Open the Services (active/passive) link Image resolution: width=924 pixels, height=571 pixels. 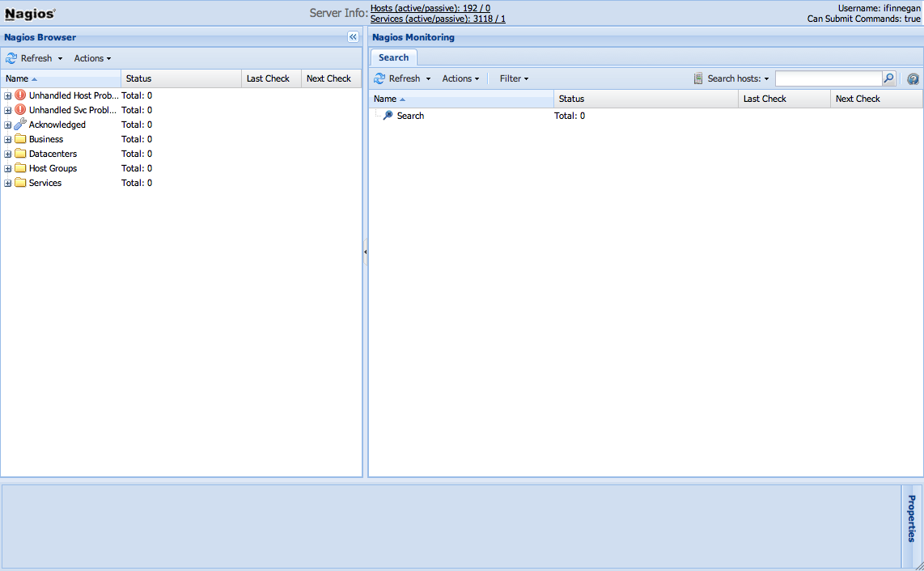[438, 19]
